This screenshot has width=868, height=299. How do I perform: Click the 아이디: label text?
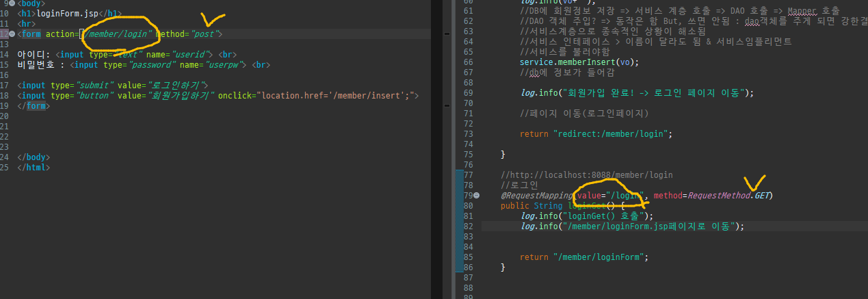pos(34,54)
